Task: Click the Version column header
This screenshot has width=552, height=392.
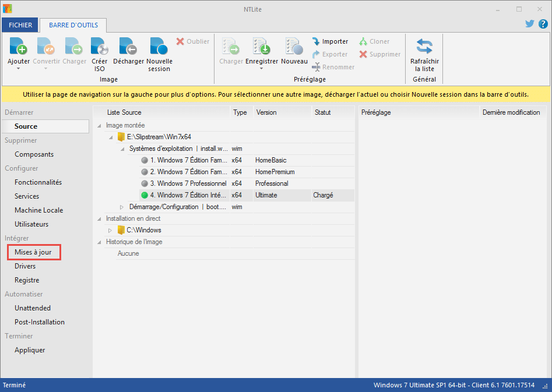Action: (x=282, y=112)
